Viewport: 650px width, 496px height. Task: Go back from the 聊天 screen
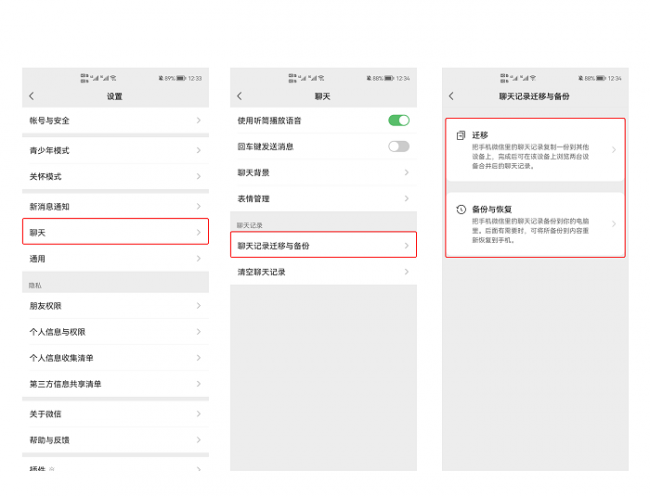[x=239, y=96]
